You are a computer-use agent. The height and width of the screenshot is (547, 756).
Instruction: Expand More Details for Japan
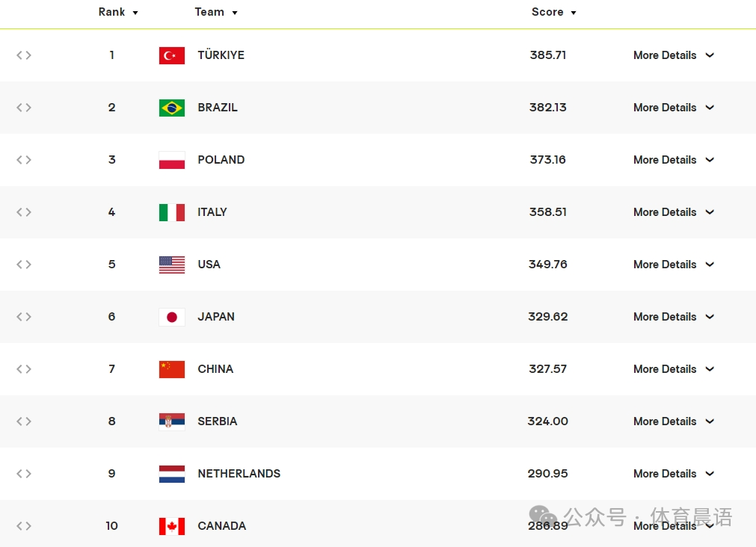(673, 317)
